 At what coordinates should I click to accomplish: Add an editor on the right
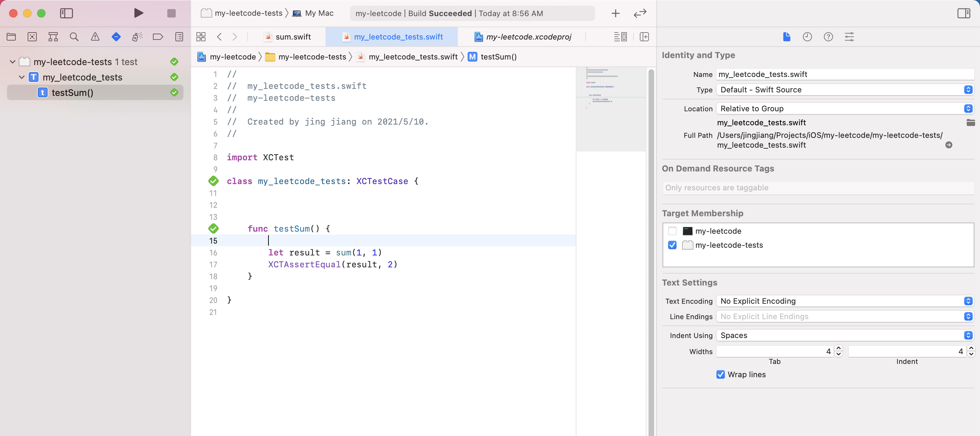[644, 37]
